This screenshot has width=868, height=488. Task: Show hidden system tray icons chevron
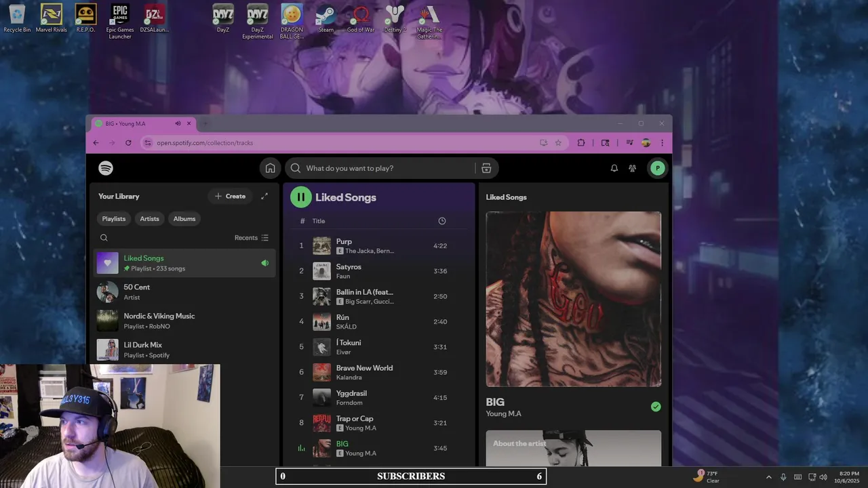768,477
